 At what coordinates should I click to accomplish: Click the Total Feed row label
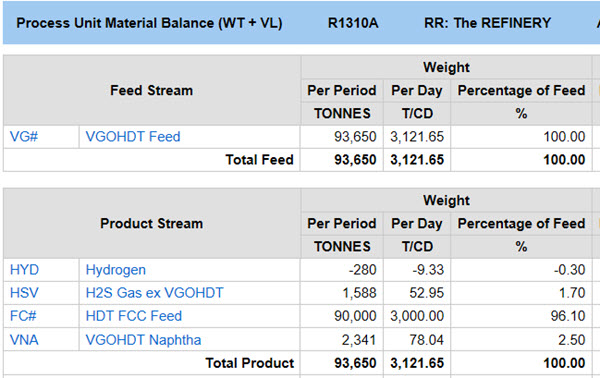pos(259,160)
